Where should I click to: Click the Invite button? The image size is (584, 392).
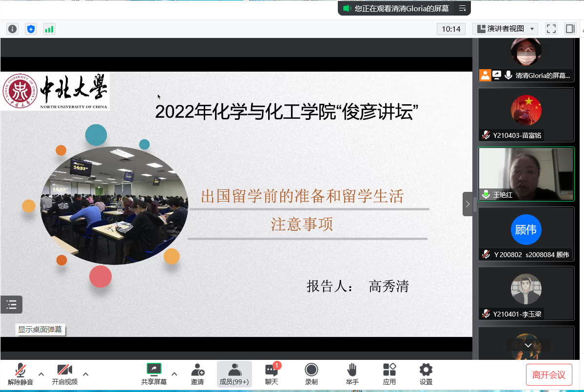click(x=197, y=374)
